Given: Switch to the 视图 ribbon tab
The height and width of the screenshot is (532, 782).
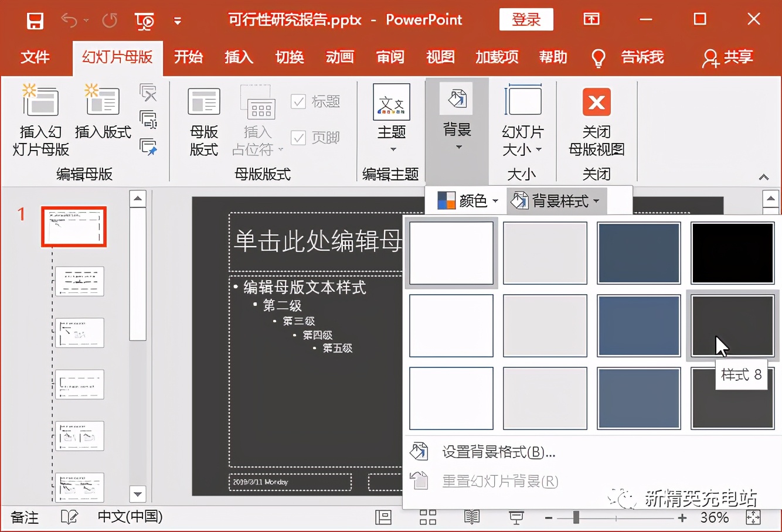Looking at the screenshot, I should pos(441,57).
